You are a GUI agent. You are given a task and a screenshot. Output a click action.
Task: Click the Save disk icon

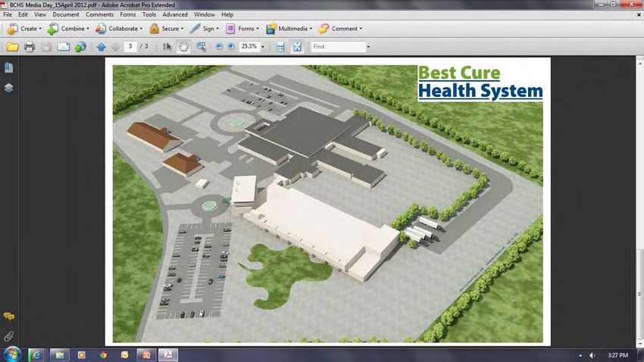click(x=46, y=47)
